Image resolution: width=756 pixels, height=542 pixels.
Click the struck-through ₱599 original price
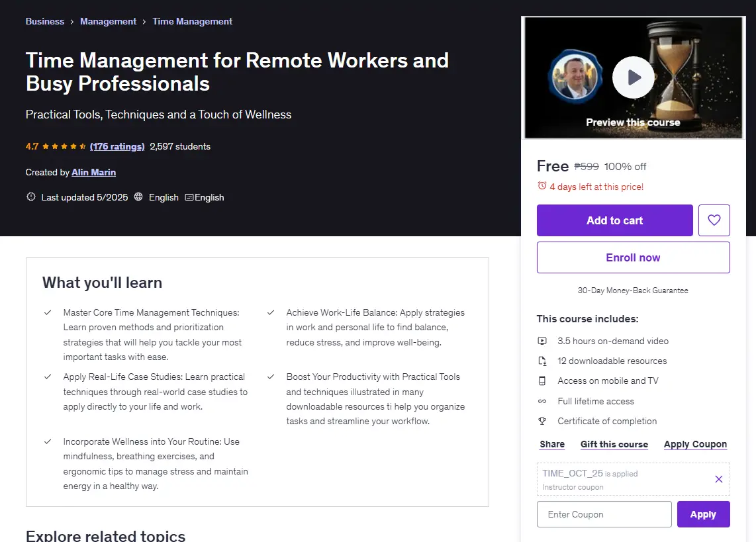(587, 167)
